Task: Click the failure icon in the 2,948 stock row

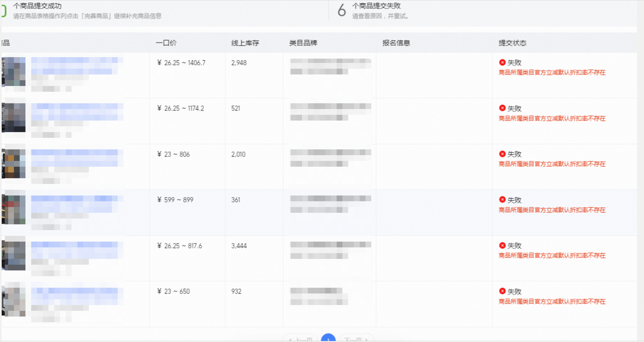Action: pos(502,62)
